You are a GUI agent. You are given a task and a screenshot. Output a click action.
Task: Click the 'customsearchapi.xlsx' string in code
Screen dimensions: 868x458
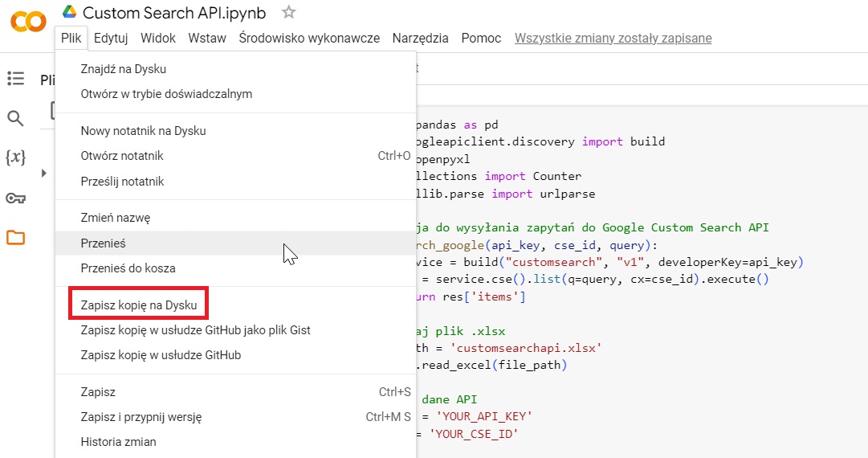point(526,349)
